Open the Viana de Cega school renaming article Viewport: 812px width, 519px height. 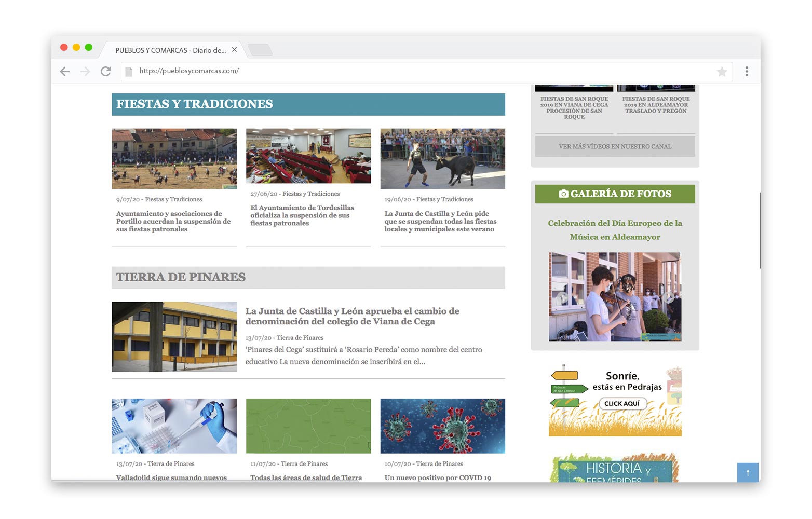pyautogui.click(x=352, y=316)
